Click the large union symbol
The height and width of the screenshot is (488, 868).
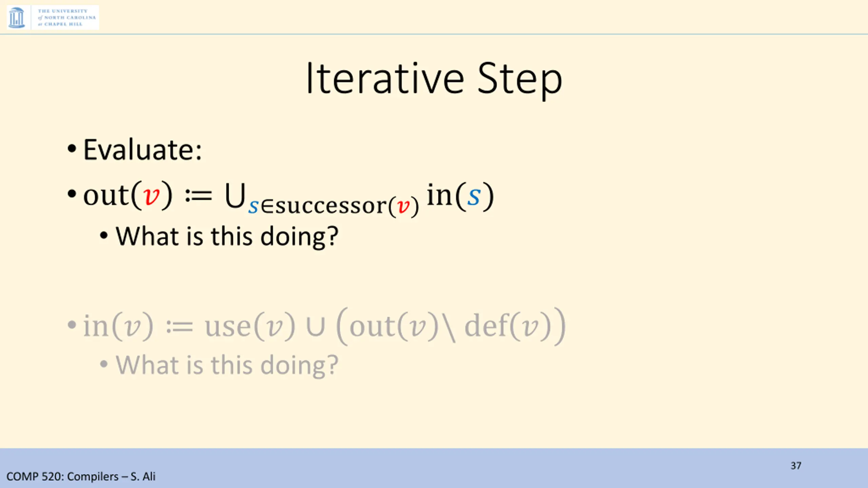[235, 196]
